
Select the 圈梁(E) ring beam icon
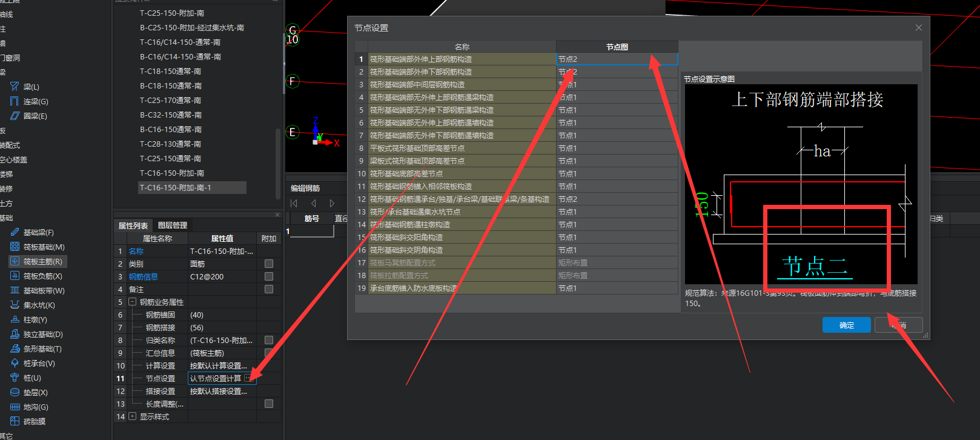tap(15, 116)
